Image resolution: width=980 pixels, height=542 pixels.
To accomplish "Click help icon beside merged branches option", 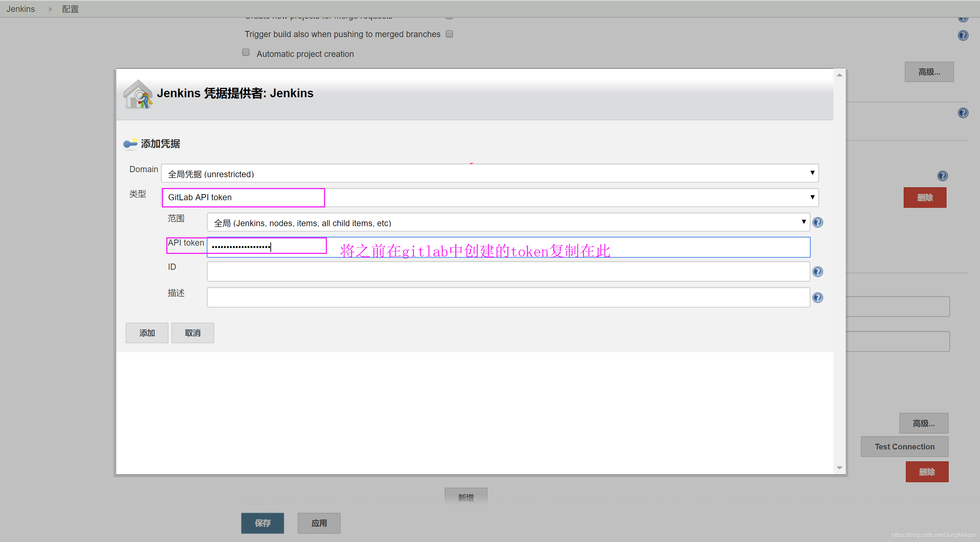I will click(963, 35).
